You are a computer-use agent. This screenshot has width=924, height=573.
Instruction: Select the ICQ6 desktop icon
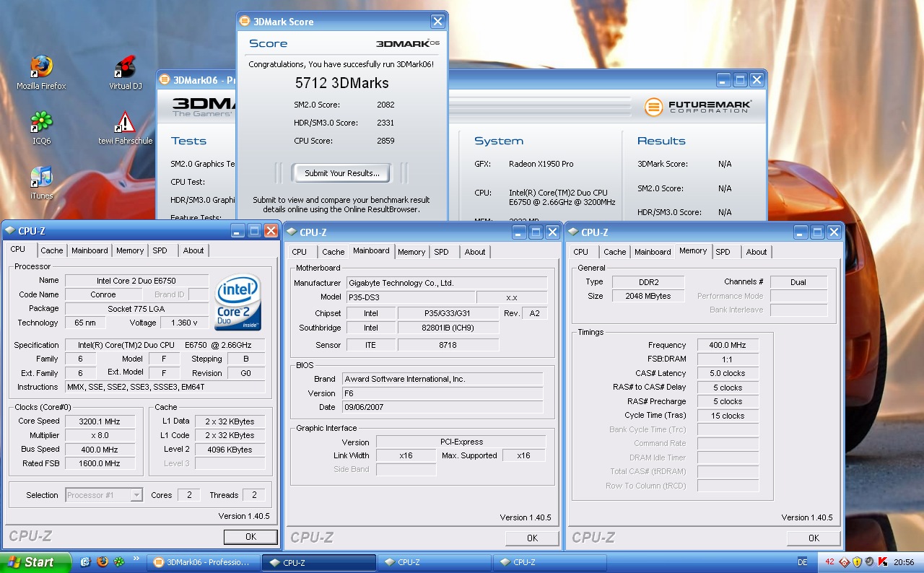[x=41, y=128]
